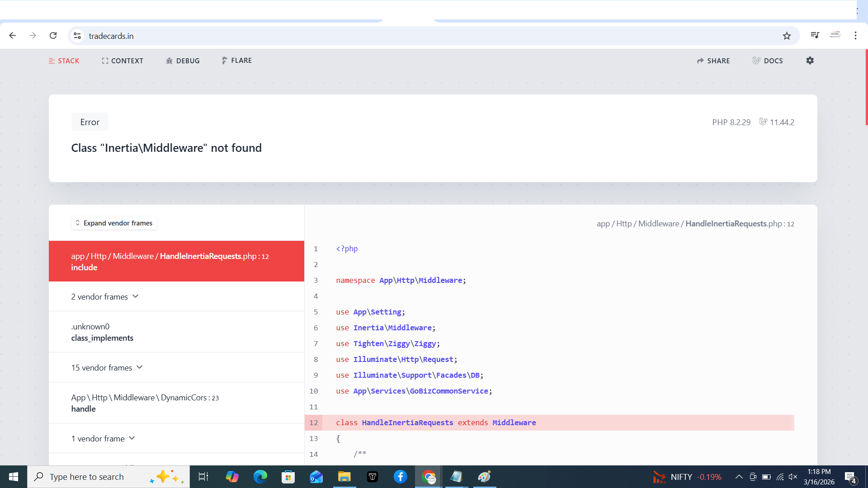Open the browser media control icon
Screen dimensions: 868x488
[815, 35]
